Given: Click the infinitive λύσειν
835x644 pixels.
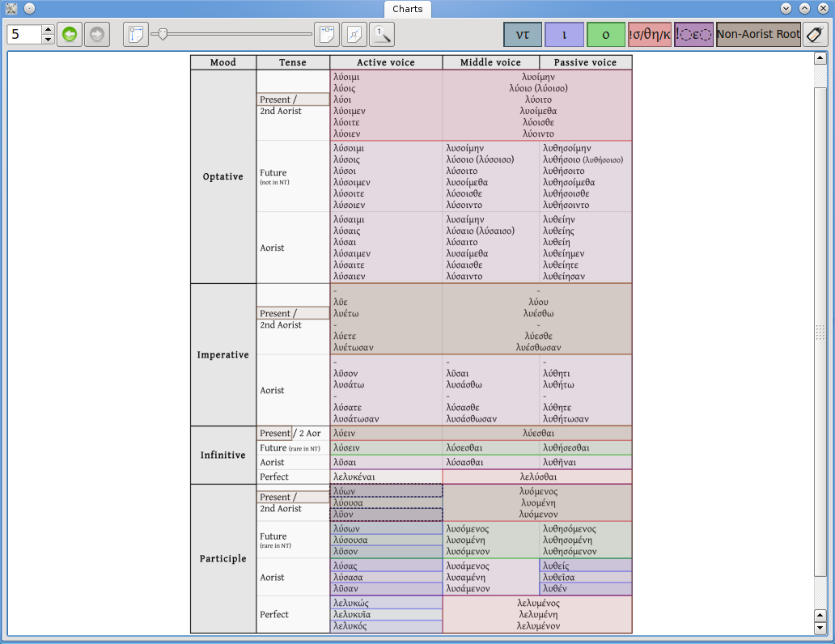Looking at the screenshot, I should coord(346,448).
